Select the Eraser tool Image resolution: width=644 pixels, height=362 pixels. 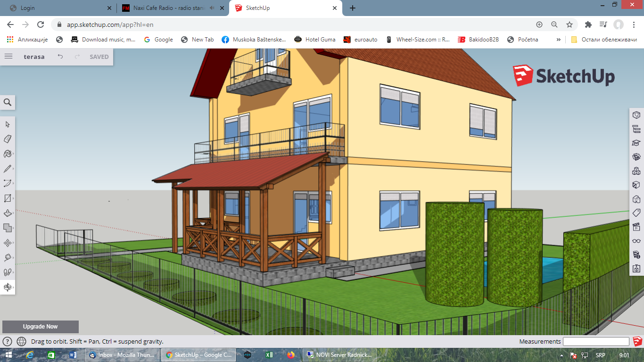[8, 139]
